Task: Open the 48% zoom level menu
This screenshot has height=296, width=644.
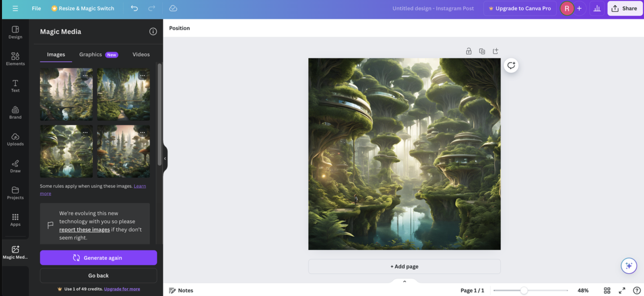Action: [583, 290]
